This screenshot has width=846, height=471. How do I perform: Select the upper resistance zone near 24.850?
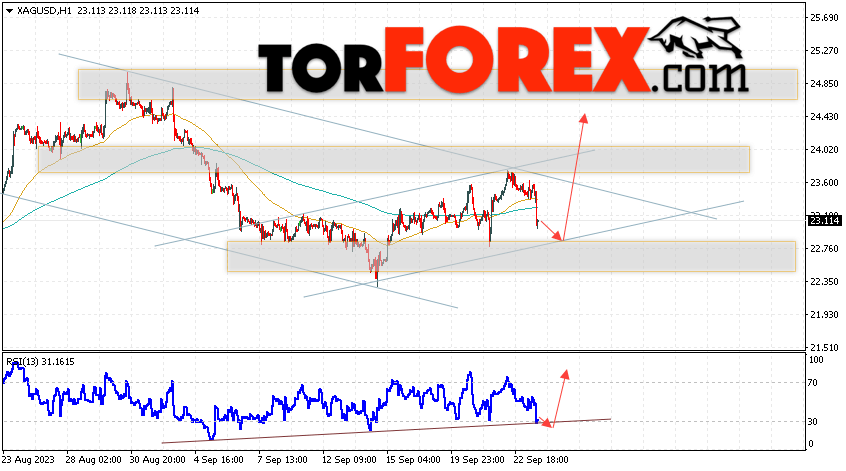pos(438,84)
